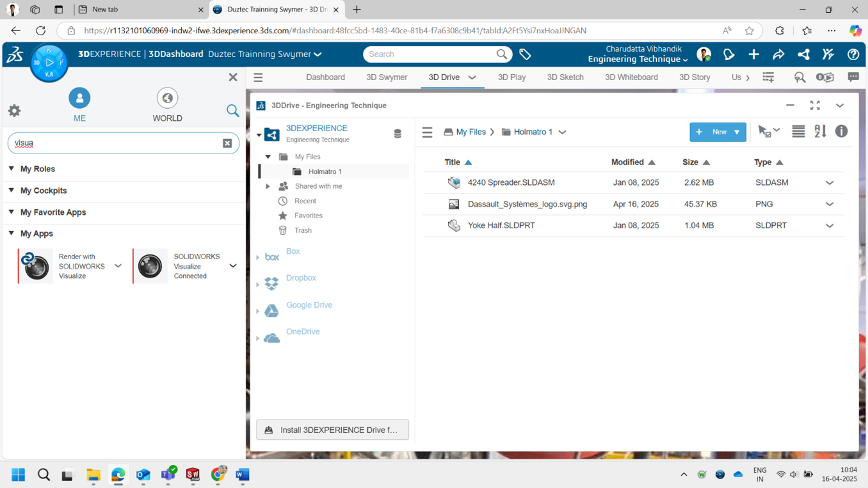Click the sort order icon in 3DDrive
Viewport: 868px width, 488px height.
[x=820, y=132]
